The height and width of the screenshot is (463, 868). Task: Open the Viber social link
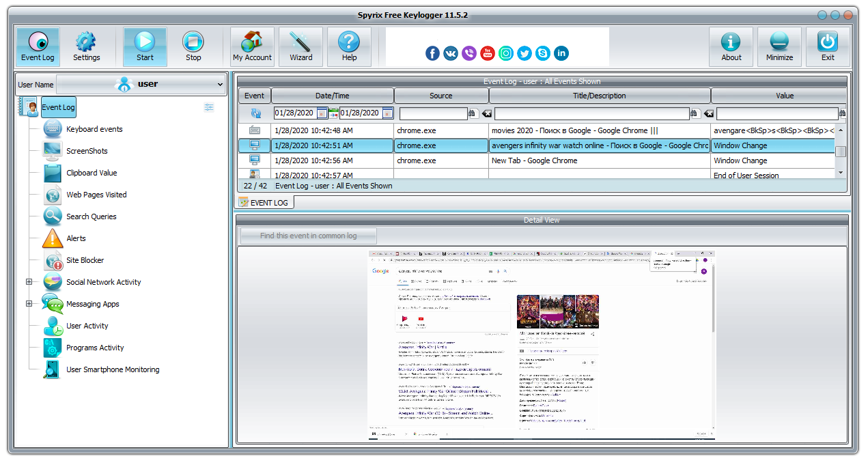(x=469, y=53)
